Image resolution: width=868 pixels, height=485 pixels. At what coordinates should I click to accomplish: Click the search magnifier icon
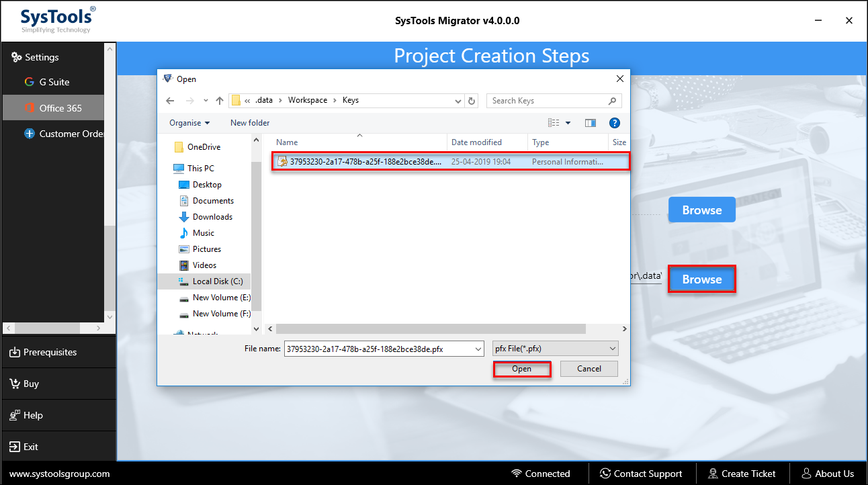612,101
